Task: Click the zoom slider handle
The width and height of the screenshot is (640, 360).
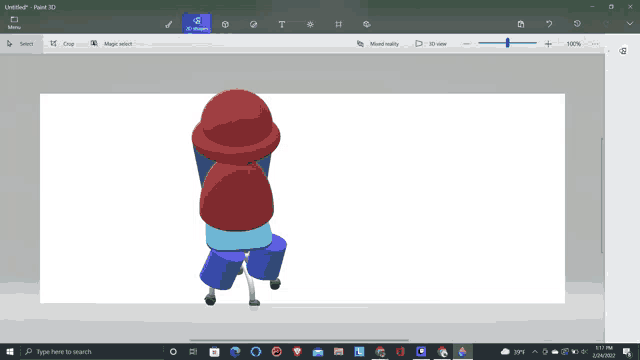Action: (x=507, y=43)
